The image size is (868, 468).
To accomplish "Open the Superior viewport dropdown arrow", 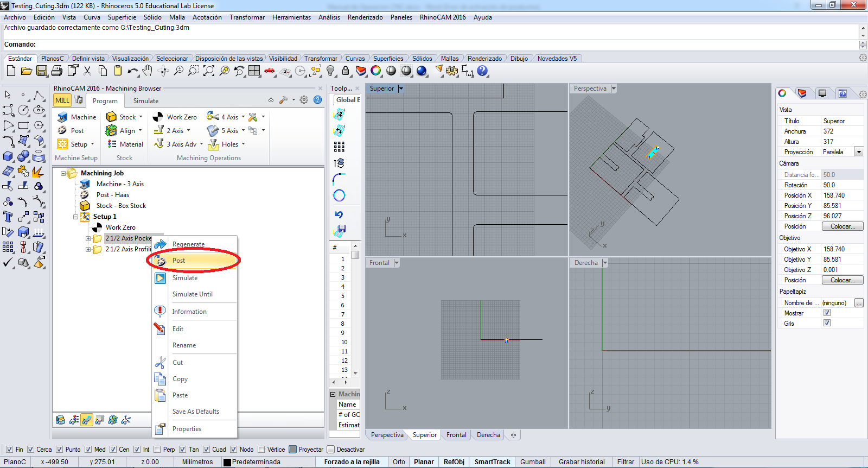I will [401, 88].
